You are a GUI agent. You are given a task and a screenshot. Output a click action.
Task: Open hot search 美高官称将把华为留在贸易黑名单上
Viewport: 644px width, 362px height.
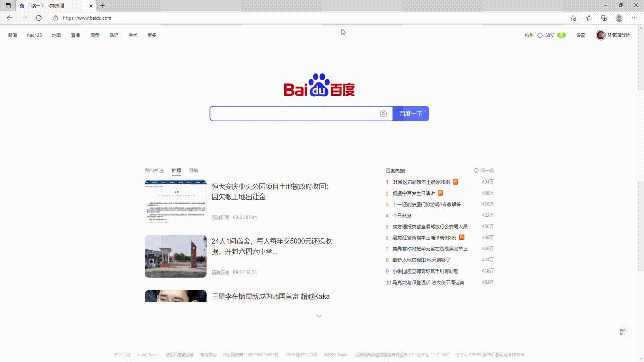click(x=430, y=249)
